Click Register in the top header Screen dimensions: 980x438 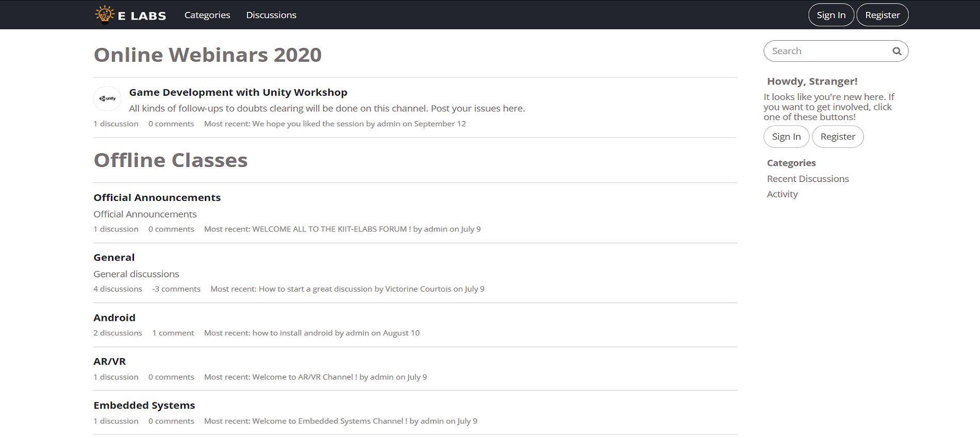882,15
